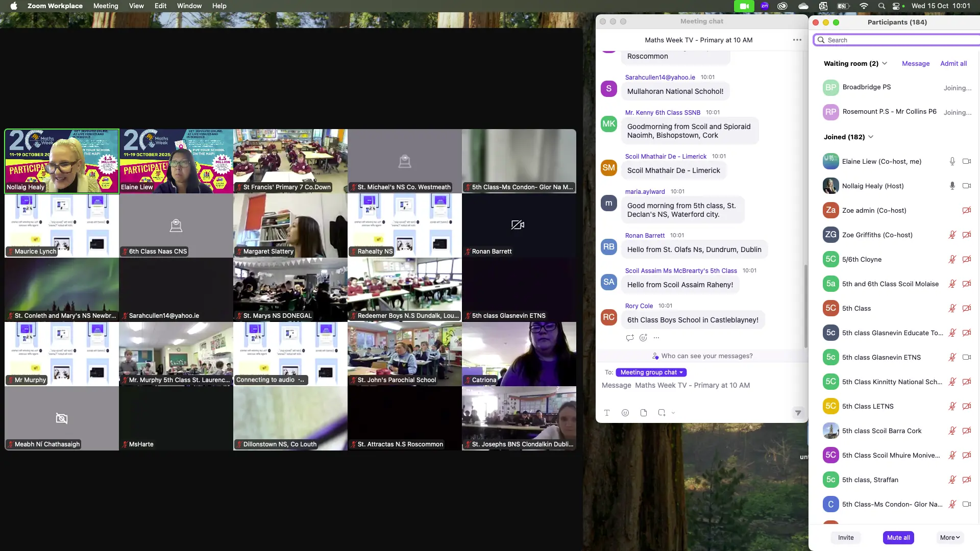Add reaction to Rory Cole's message
Screen dimensions: 980x551
(x=643, y=338)
